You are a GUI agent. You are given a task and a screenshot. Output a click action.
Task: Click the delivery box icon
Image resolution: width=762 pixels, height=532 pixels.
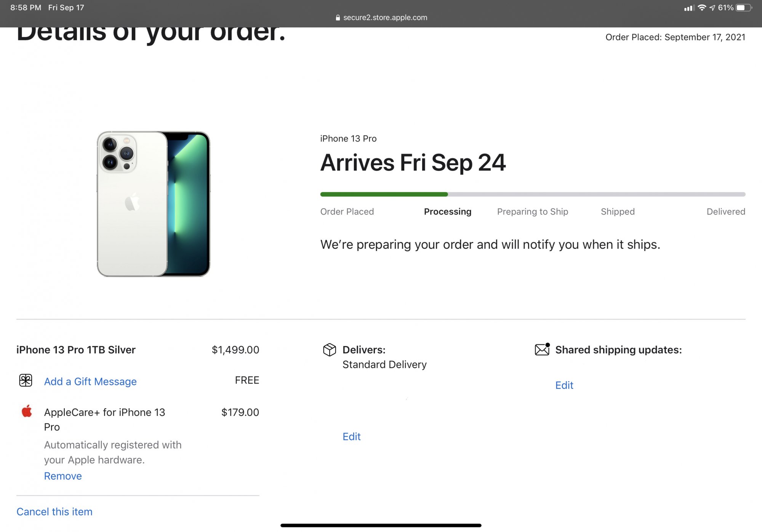pos(330,350)
